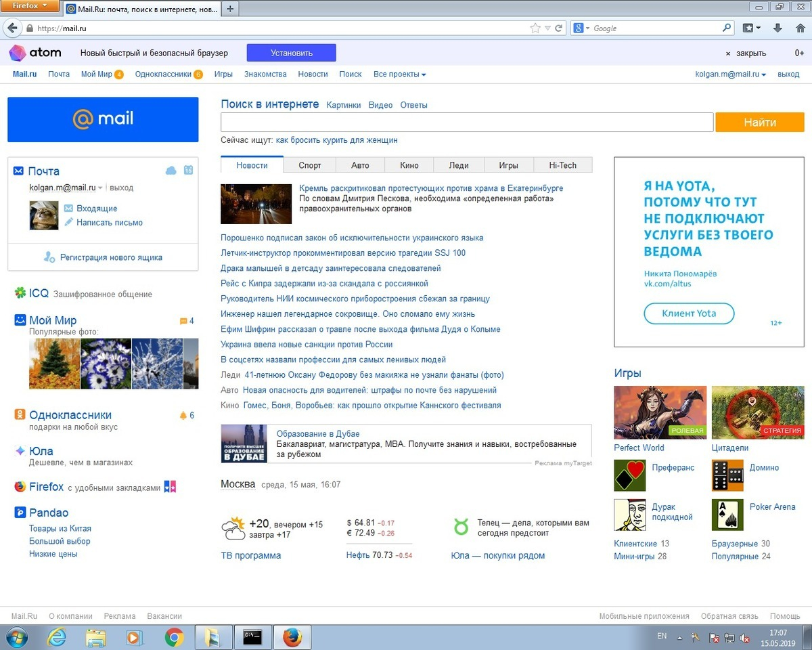Click the browser Back arrow button
Viewport: 812px width, 650px height.
pyautogui.click(x=12, y=28)
